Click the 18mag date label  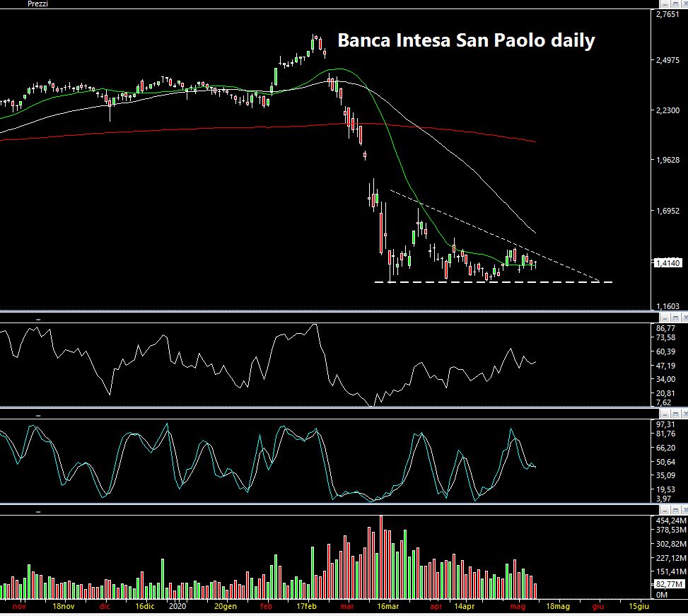click(558, 606)
